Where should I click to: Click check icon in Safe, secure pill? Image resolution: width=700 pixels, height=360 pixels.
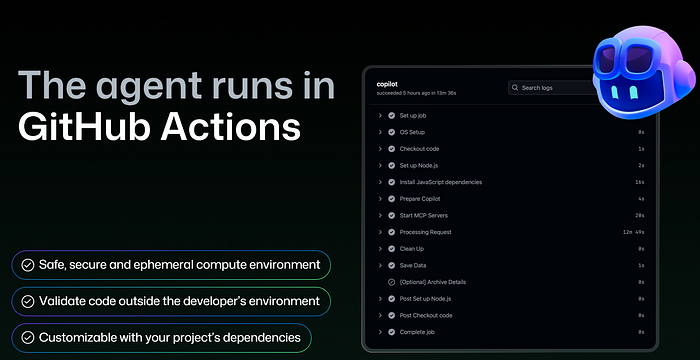tap(28, 265)
